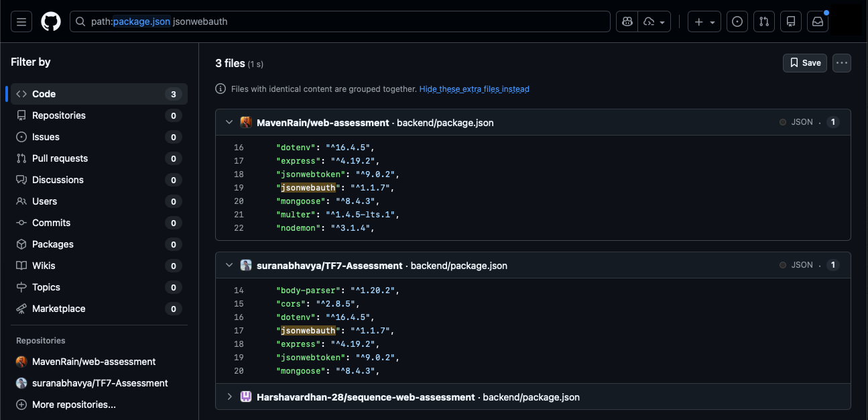Select the Repositories filter
The height and width of the screenshot is (420, 868).
point(99,115)
